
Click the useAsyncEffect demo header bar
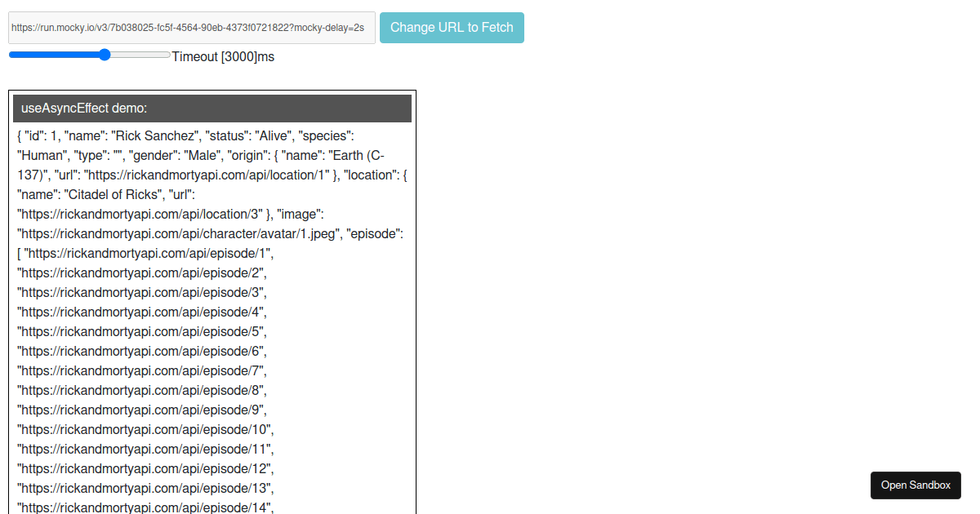212,109
